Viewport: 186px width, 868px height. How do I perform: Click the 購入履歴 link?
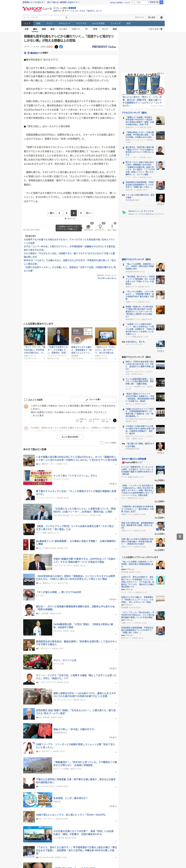[152, 18]
